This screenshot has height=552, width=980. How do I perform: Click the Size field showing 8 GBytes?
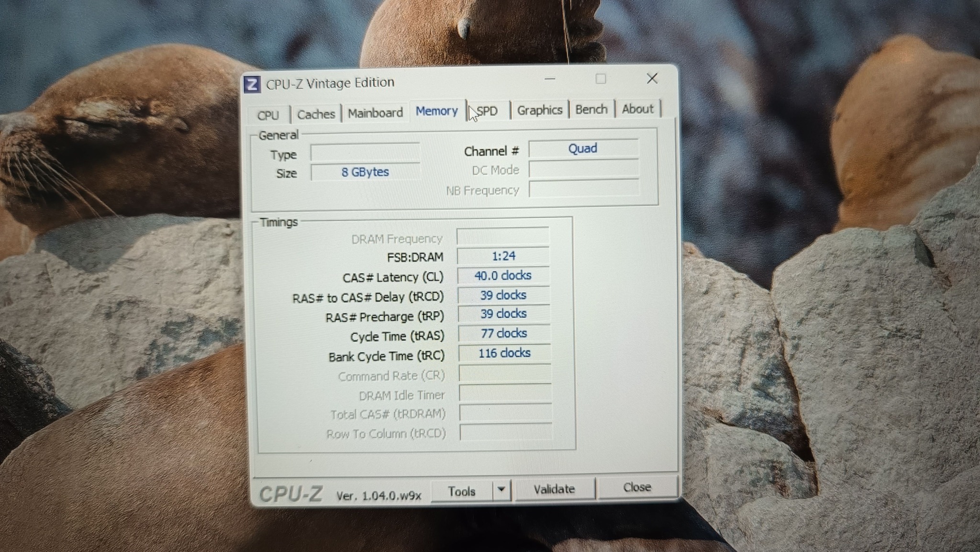click(365, 172)
